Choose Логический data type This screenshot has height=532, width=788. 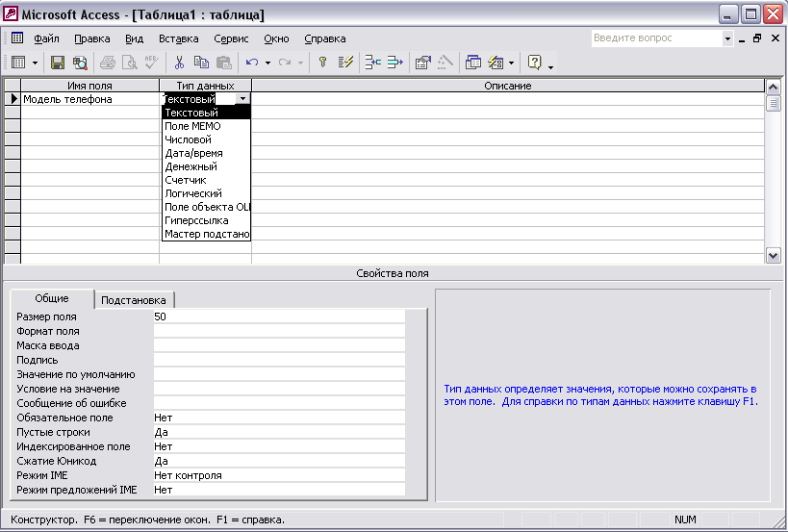coord(206,193)
